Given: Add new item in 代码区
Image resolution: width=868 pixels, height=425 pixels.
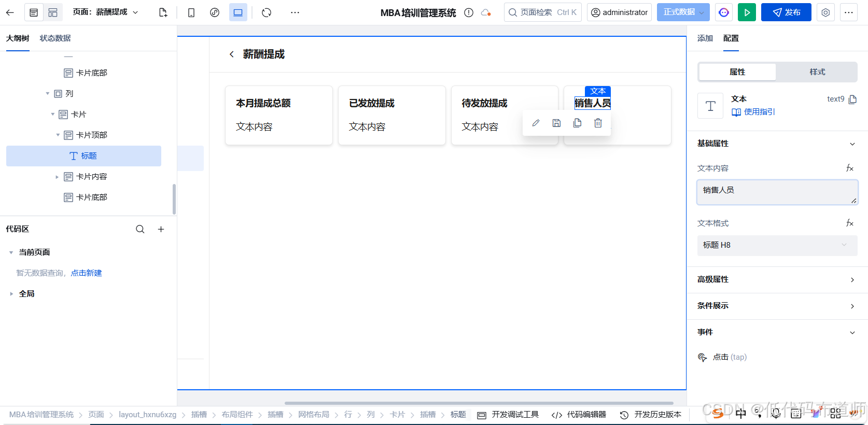Looking at the screenshot, I should (x=161, y=229).
